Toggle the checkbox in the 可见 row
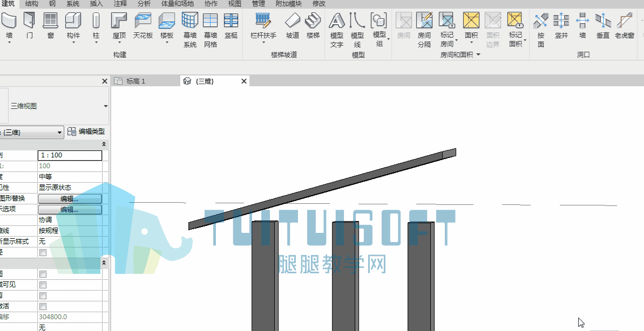 (43, 285)
